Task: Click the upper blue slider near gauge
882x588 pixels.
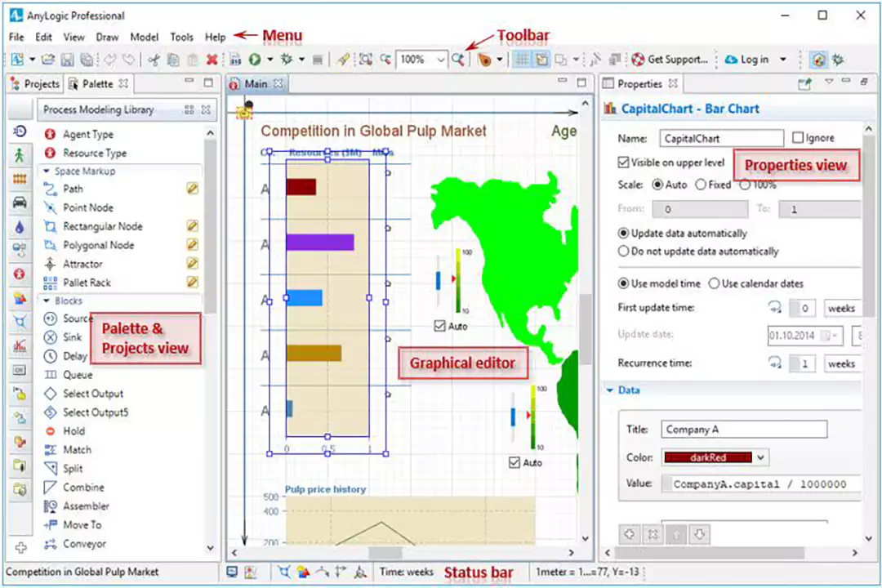Action: point(439,280)
